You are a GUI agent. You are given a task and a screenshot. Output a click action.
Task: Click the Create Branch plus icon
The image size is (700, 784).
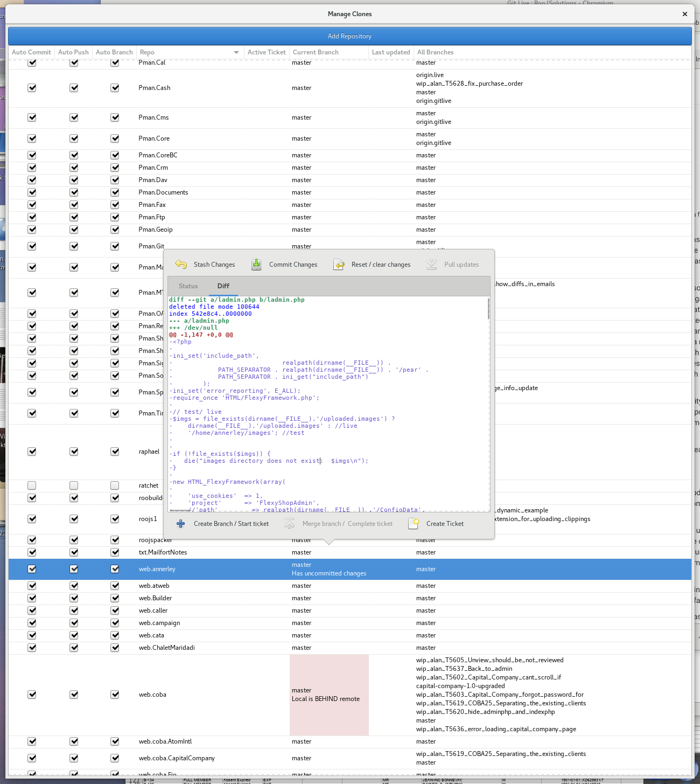(x=181, y=524)
